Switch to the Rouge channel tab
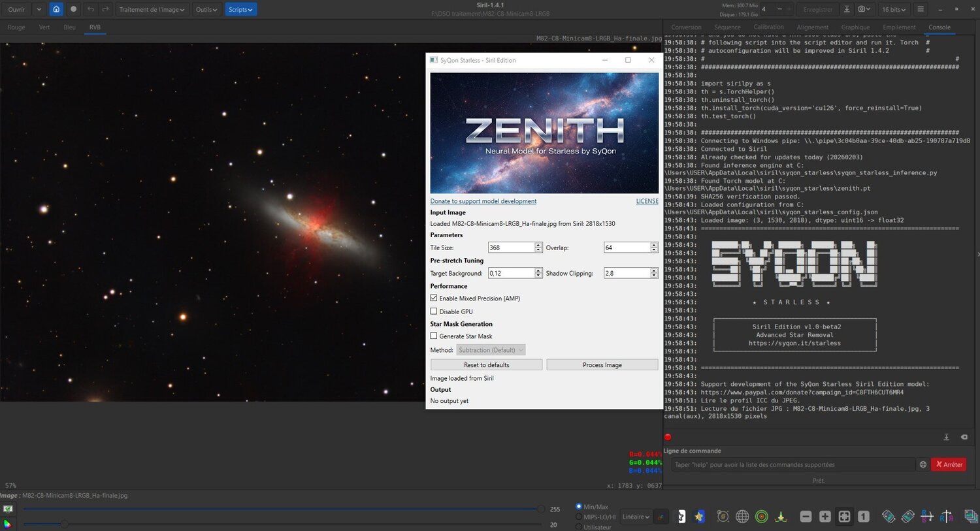 tap(16, 27)
